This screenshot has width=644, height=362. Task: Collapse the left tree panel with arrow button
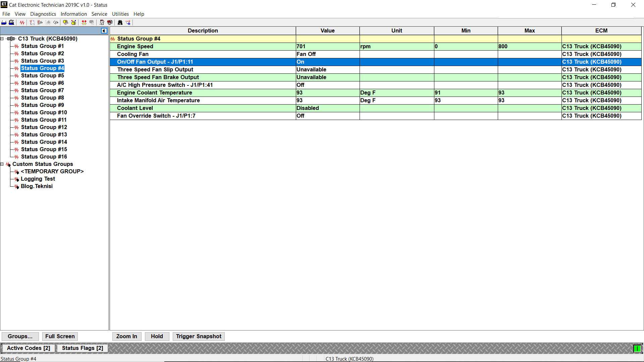pos(104,31)
